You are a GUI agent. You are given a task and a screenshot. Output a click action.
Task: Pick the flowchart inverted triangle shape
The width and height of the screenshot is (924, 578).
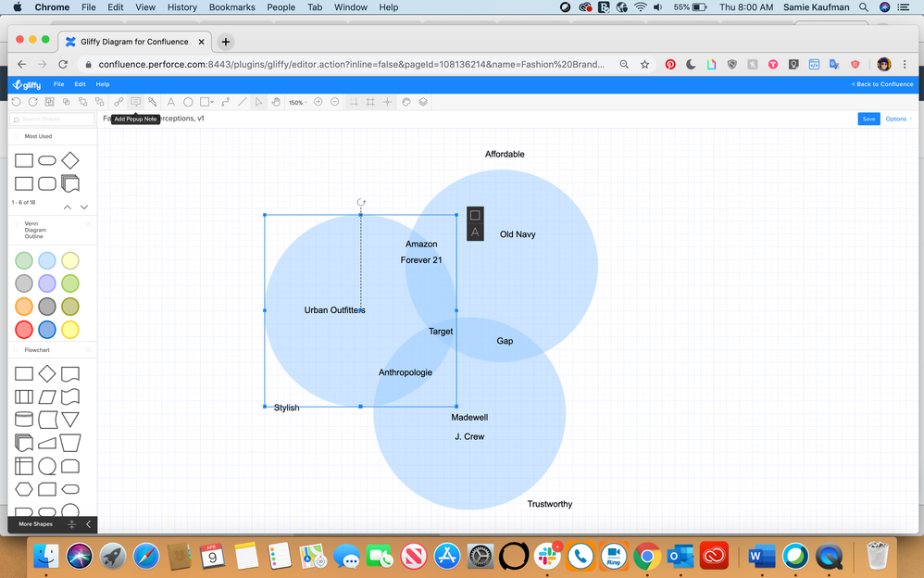pyautogui.click(x=70, y=420)
